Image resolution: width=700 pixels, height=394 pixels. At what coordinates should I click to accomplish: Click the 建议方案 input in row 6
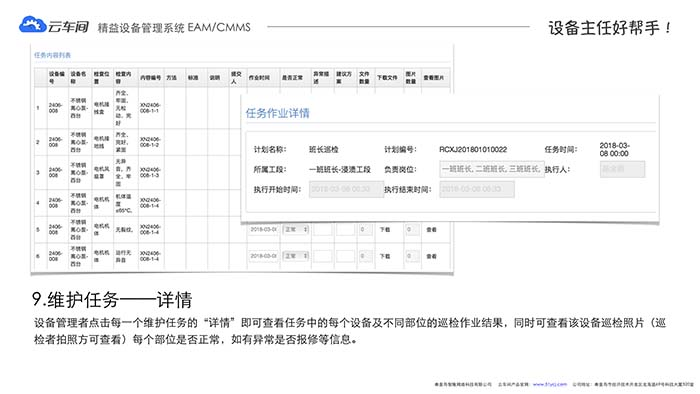[x=345, y=256]
